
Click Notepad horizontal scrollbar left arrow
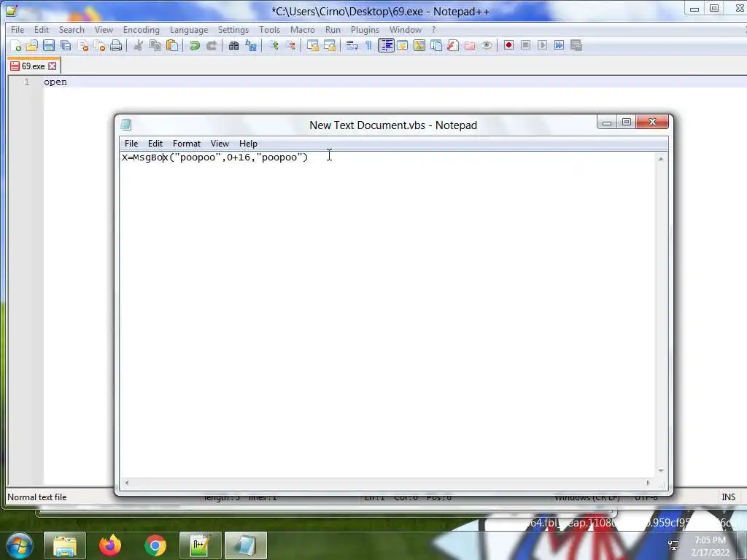tap(127, 483)
